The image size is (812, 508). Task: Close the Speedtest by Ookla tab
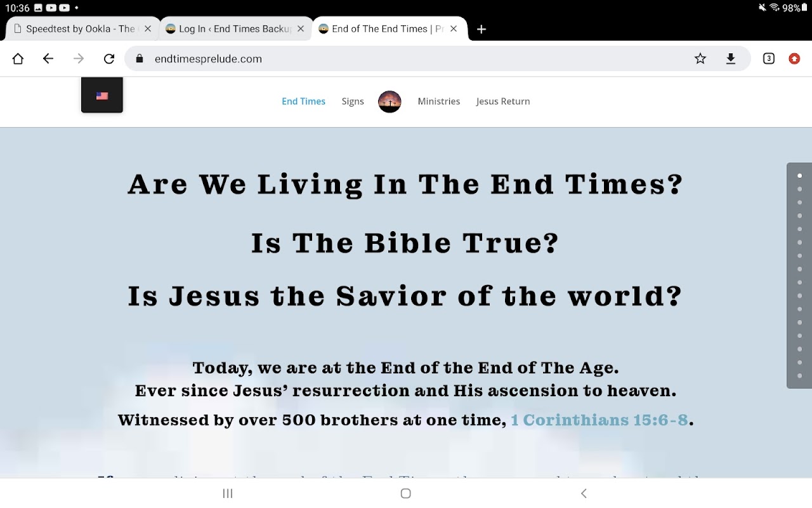[148, 29]
